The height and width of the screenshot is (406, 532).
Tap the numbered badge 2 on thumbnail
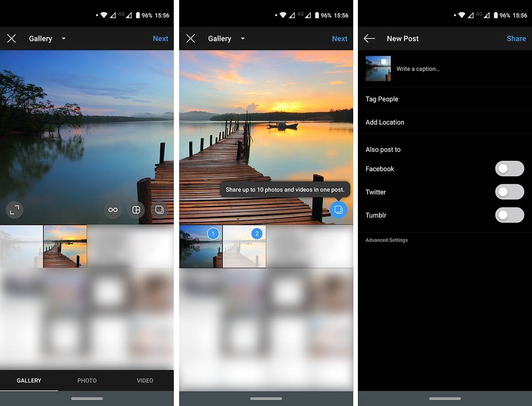click(x=257, y=234)
